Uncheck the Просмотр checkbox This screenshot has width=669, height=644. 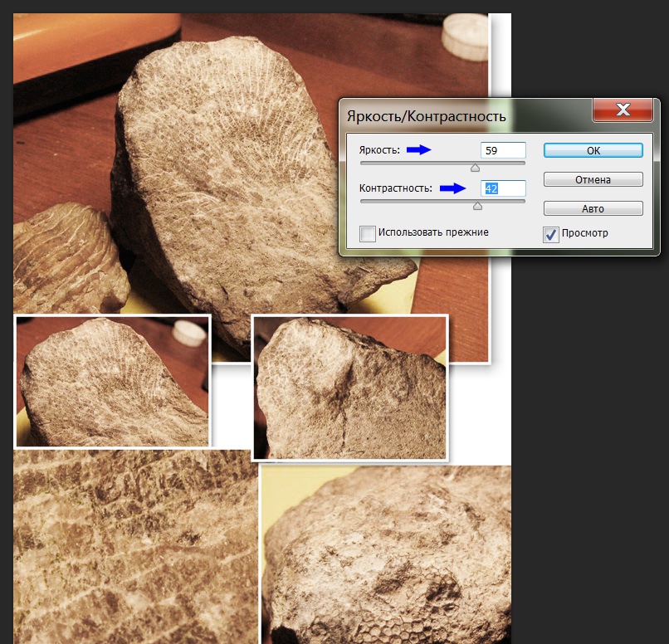click(551, 234)
